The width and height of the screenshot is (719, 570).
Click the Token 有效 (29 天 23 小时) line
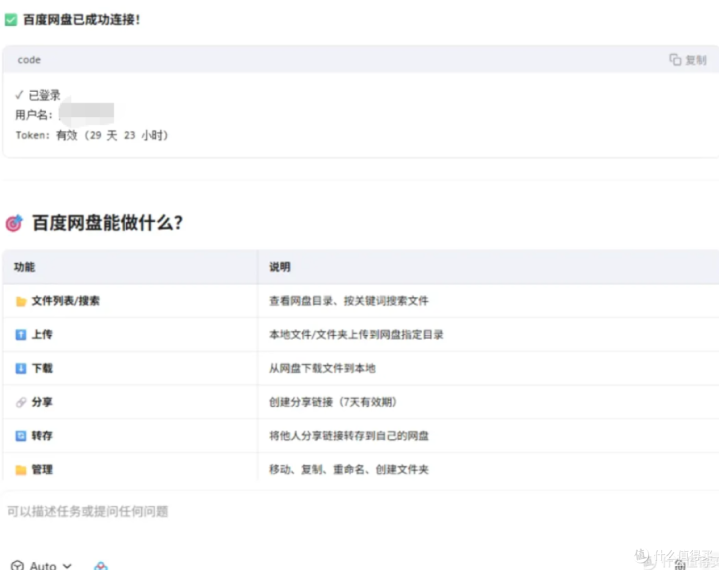coord(92,135)
